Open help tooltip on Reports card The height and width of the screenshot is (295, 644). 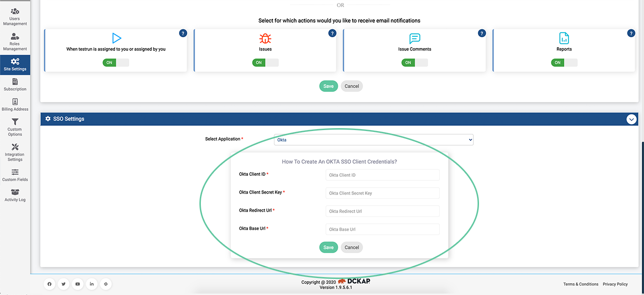(631, 33)
